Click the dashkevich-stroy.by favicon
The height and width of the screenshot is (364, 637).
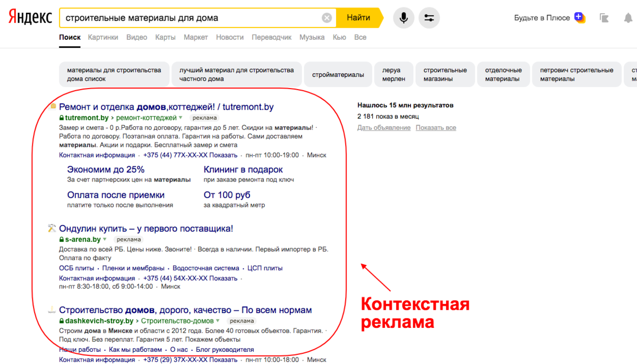coord(51,309)
